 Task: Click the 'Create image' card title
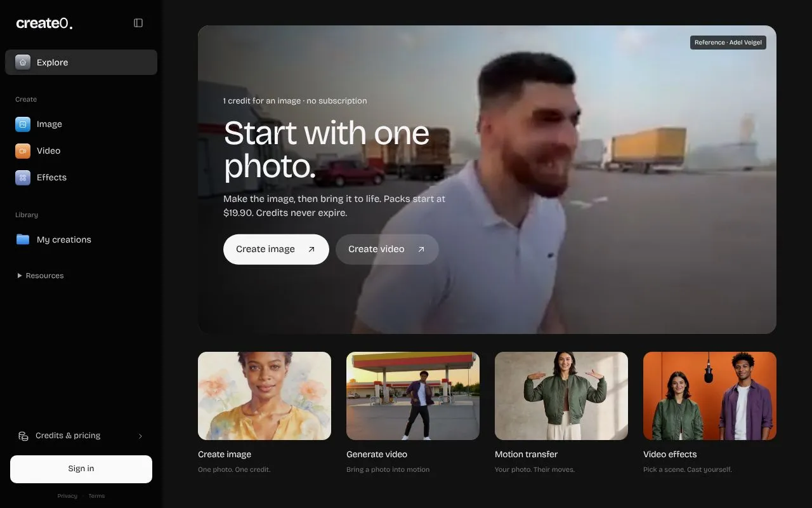225,455
